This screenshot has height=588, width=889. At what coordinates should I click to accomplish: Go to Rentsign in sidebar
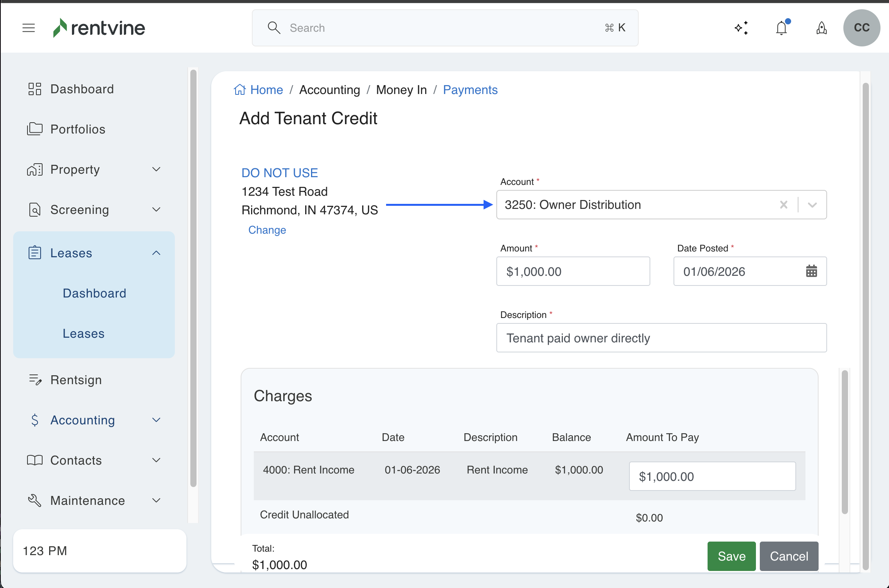pos(76,380)
